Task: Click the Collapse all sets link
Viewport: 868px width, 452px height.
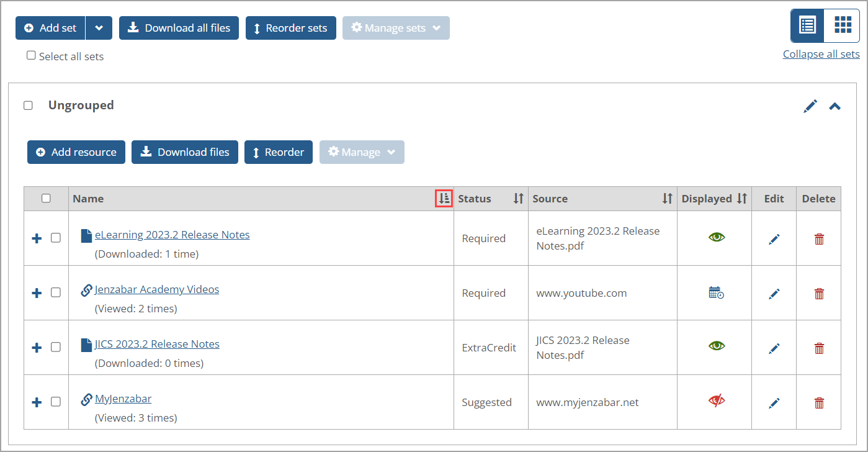Action: point(821,54)
